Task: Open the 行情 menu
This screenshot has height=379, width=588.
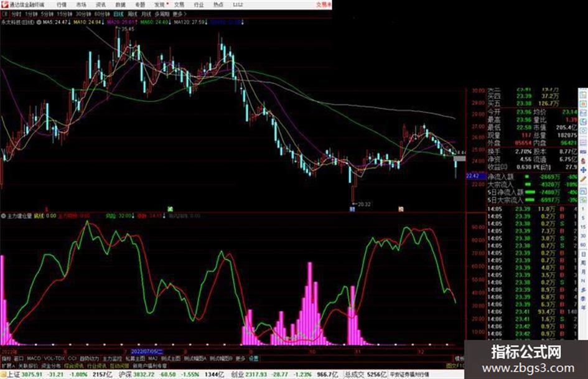Action: pyautogui.click(x=62, y=5)
